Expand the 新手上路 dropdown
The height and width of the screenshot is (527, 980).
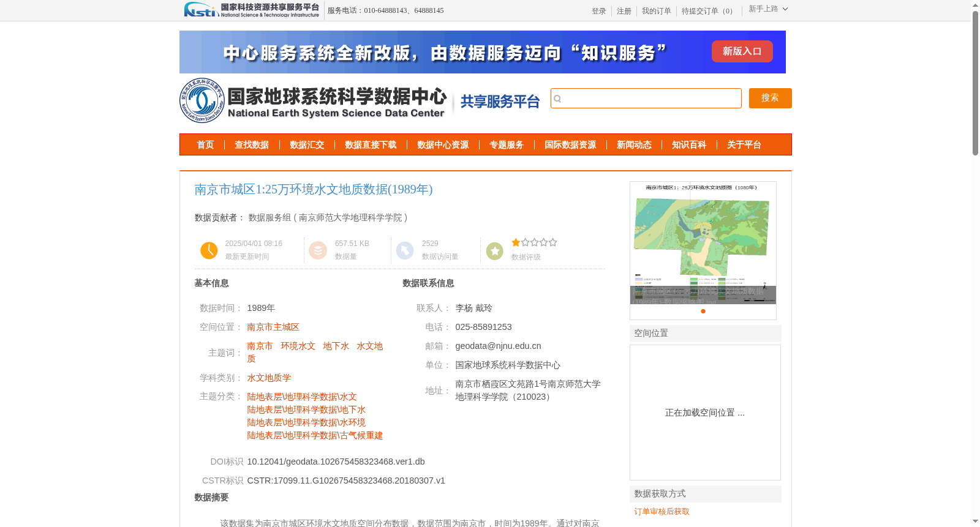768,9
